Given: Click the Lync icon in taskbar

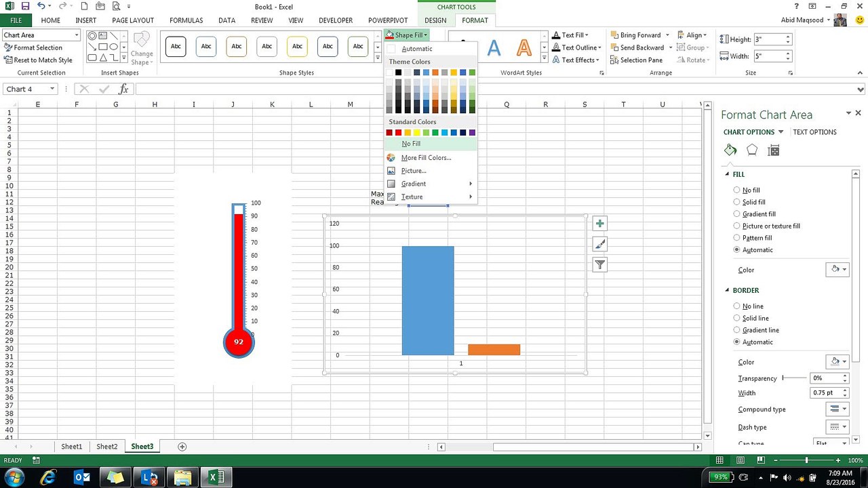Looking at the screenshot, I should (x=149, y=477).
